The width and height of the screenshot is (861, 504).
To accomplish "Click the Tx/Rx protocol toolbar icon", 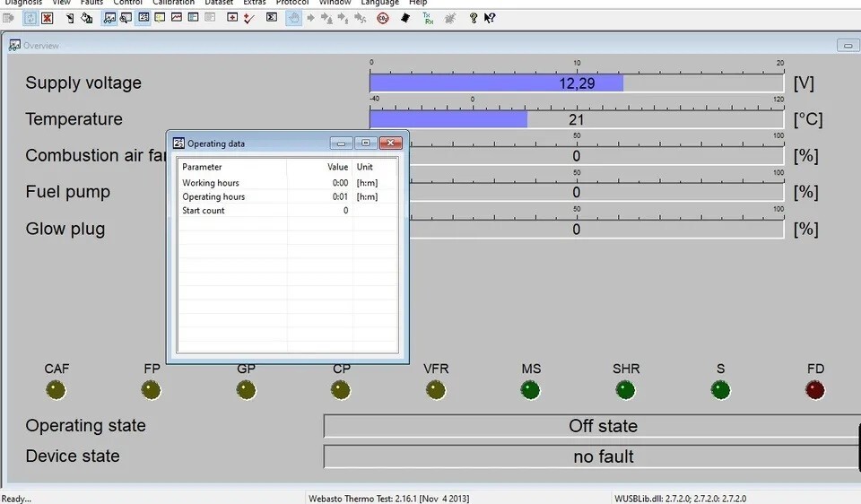I will (428, 18).
